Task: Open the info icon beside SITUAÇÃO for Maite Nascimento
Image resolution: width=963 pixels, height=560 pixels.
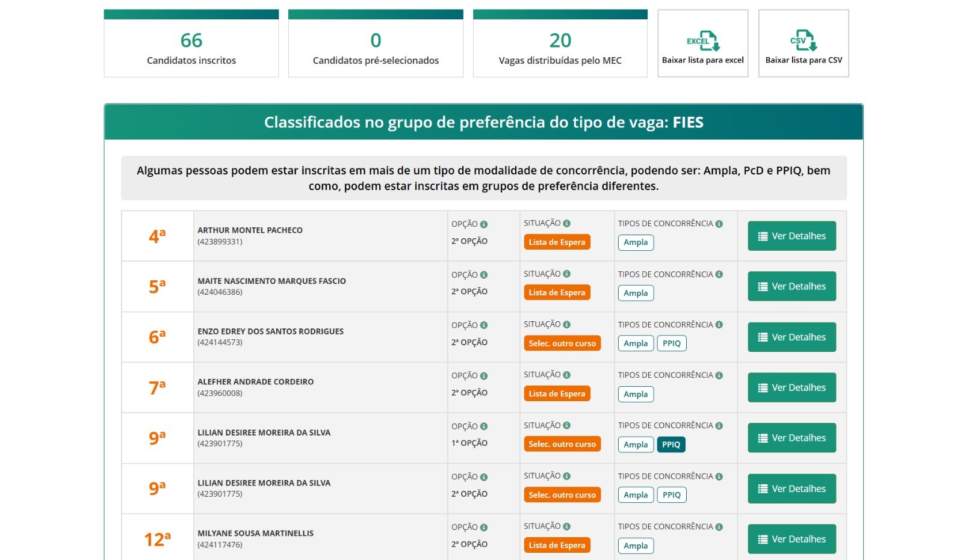Action: point(567,274)
